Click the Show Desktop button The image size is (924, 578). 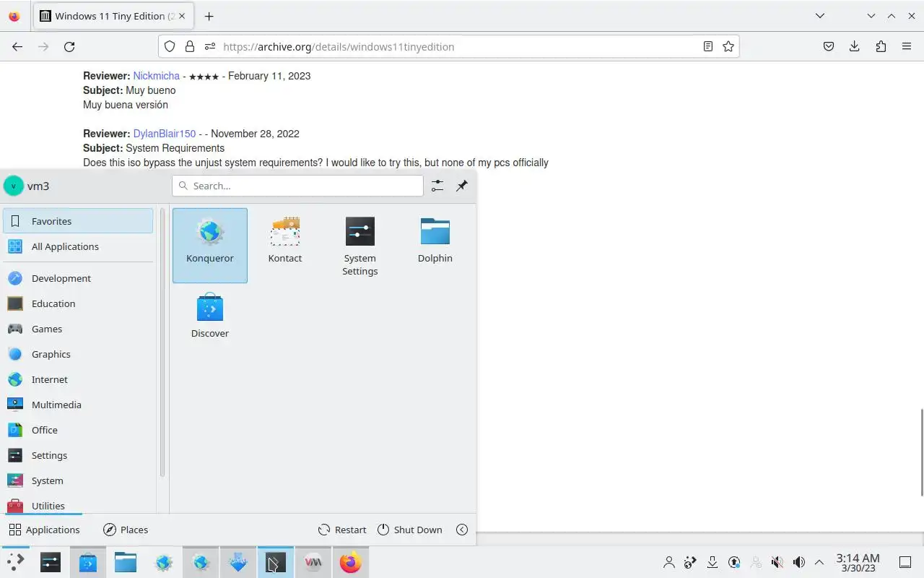pos(905,562)
